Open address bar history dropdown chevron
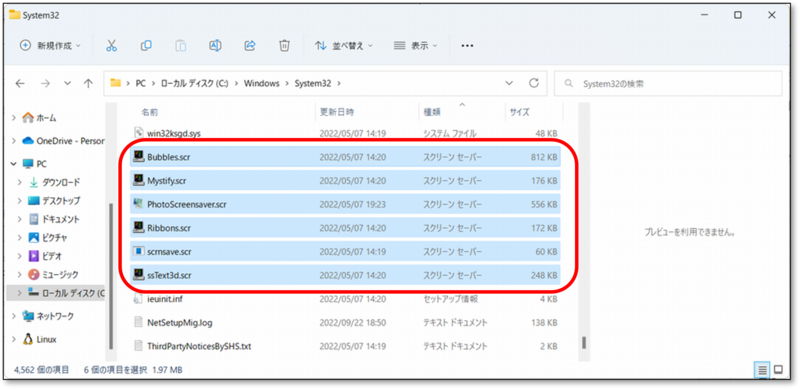The width and height of the screenshot is (800, 389). click(509, 83)
